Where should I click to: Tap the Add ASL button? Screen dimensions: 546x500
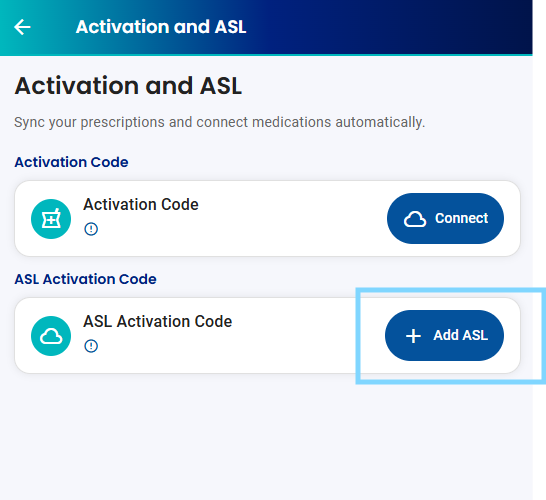pyautogui.click(x=444, y=335)
